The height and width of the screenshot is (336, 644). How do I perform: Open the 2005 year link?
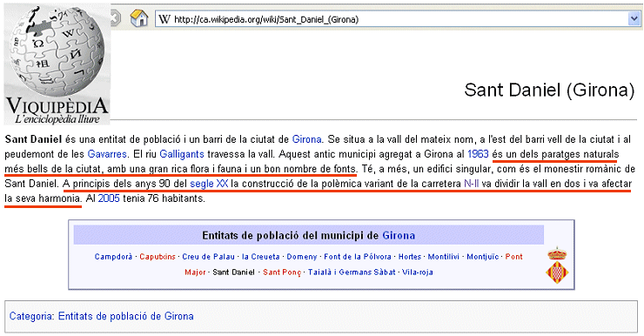(x=109, y=198)
